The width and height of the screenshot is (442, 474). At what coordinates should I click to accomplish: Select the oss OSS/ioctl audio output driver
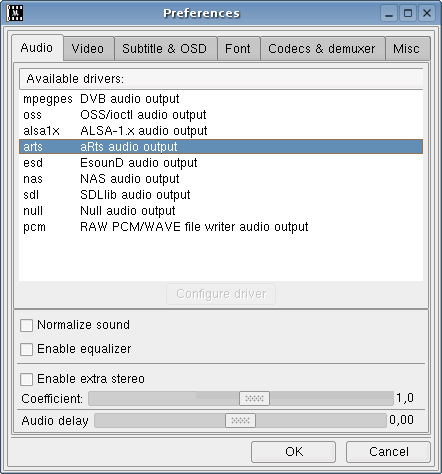(221, 115)
